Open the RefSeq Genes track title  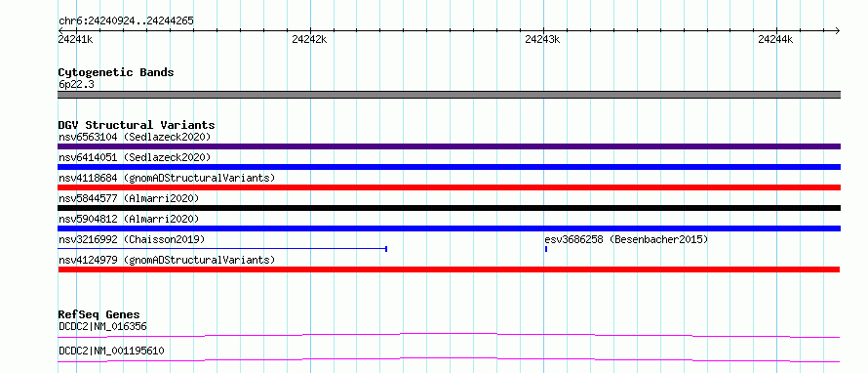99,314
